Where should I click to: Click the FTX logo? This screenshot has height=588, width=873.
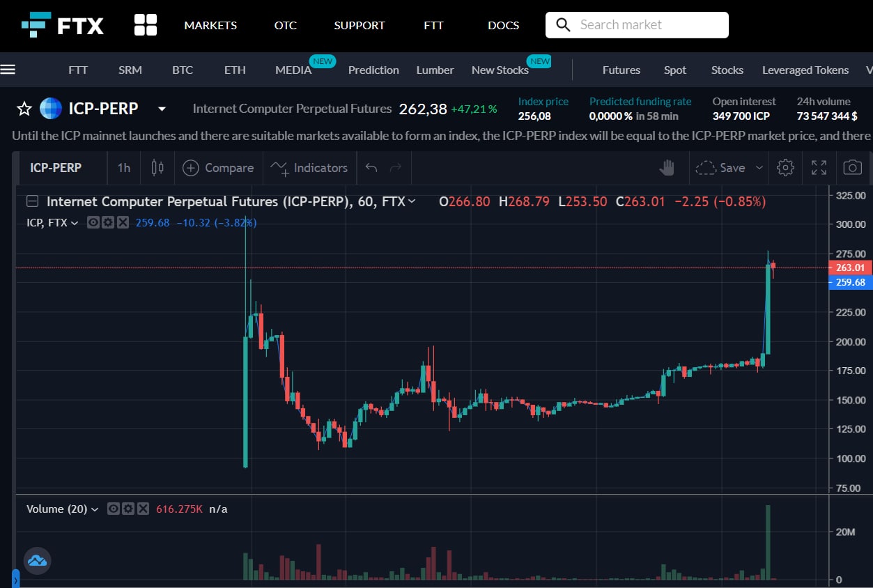tap(63, 25)
